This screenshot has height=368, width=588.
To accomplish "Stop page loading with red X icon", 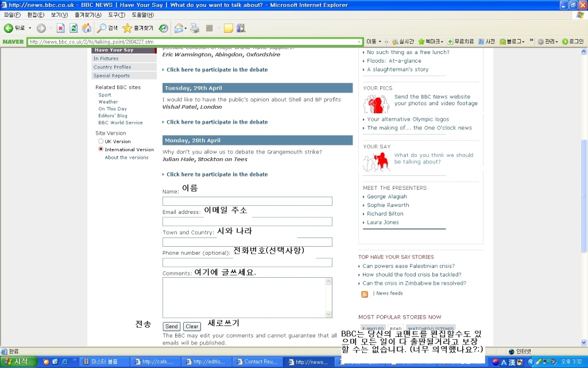I will (x=60, y=28).
